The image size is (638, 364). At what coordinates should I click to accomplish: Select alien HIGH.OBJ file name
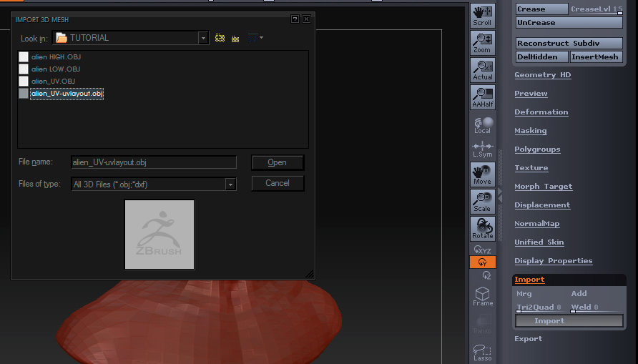pyautogui.click(x=57, y=57)
